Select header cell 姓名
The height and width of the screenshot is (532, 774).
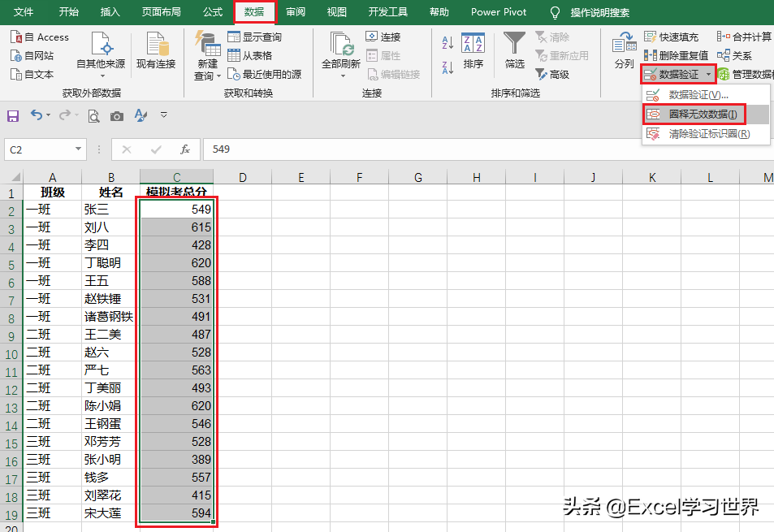point(110,192)
